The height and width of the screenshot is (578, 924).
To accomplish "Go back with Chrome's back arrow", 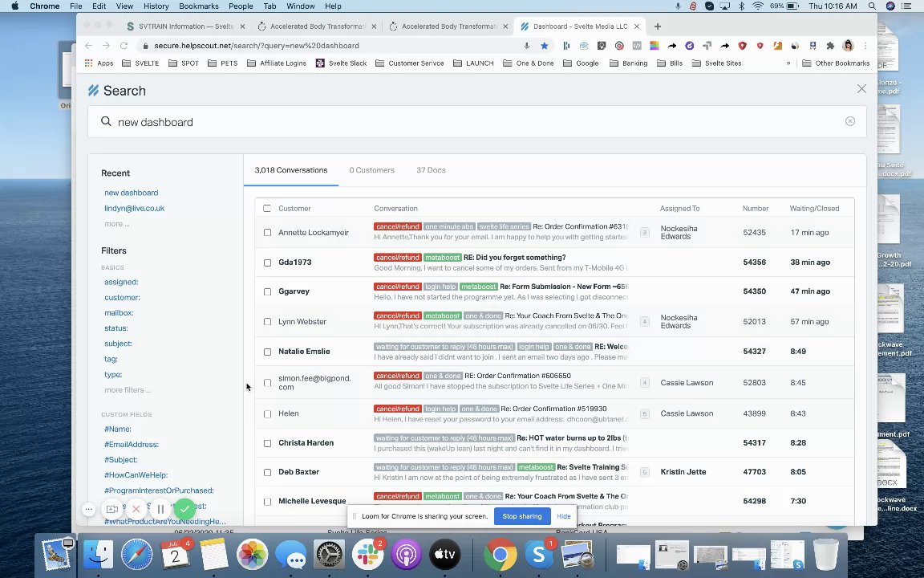I will click(88, 46).
